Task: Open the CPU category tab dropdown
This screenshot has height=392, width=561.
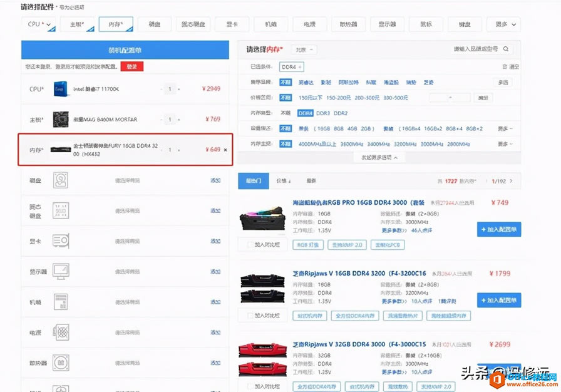Action: pos(38,24)
